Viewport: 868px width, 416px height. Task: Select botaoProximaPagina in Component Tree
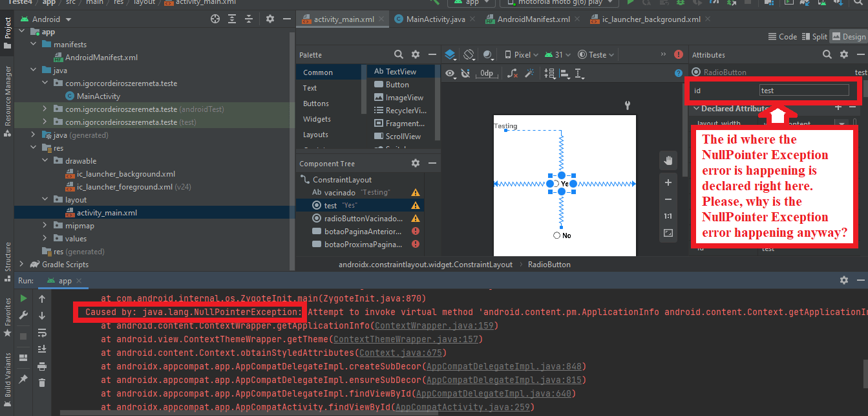click(362, 245)
